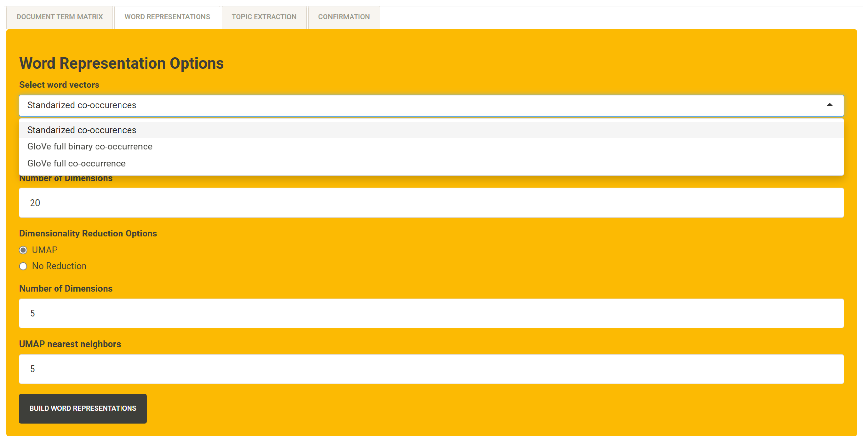Choose the No Reduction radio option

23,266
